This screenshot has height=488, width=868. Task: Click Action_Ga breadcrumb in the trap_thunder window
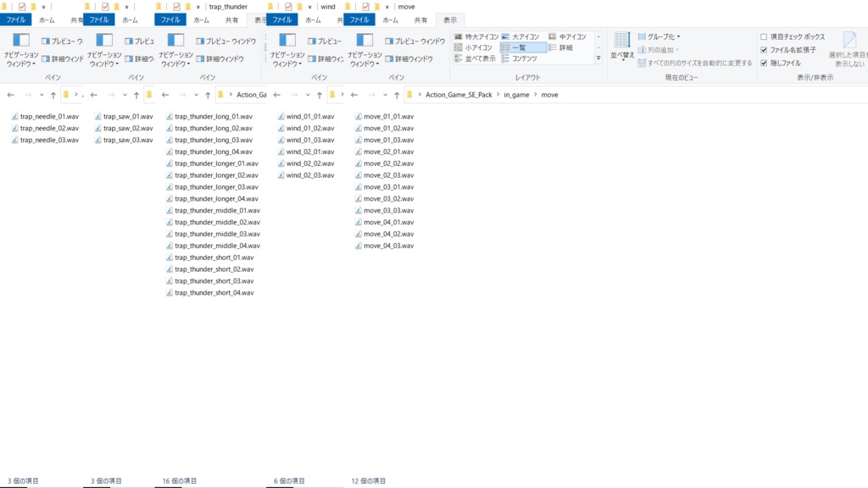point(251,95)
